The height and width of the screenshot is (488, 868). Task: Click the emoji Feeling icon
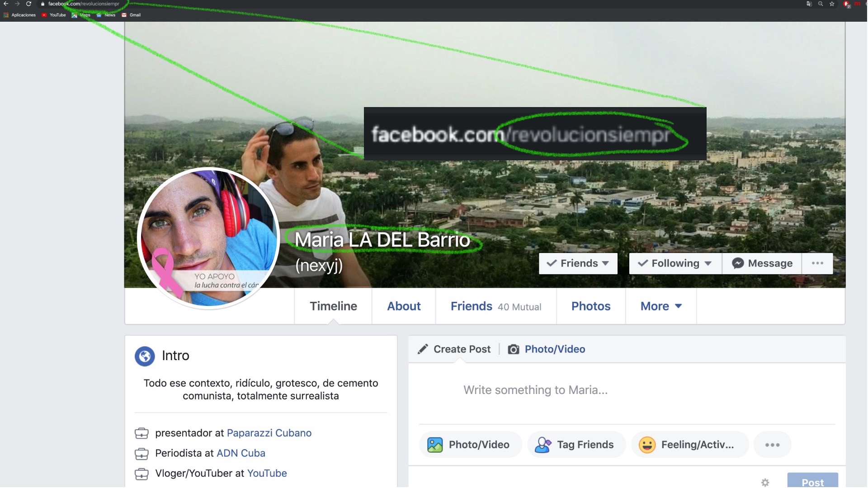[647, 445]
